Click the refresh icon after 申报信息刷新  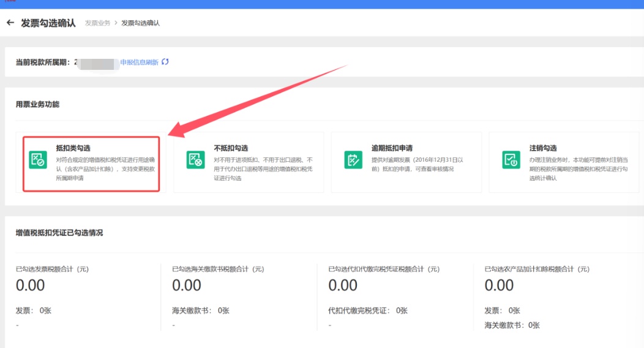point(165,62)
